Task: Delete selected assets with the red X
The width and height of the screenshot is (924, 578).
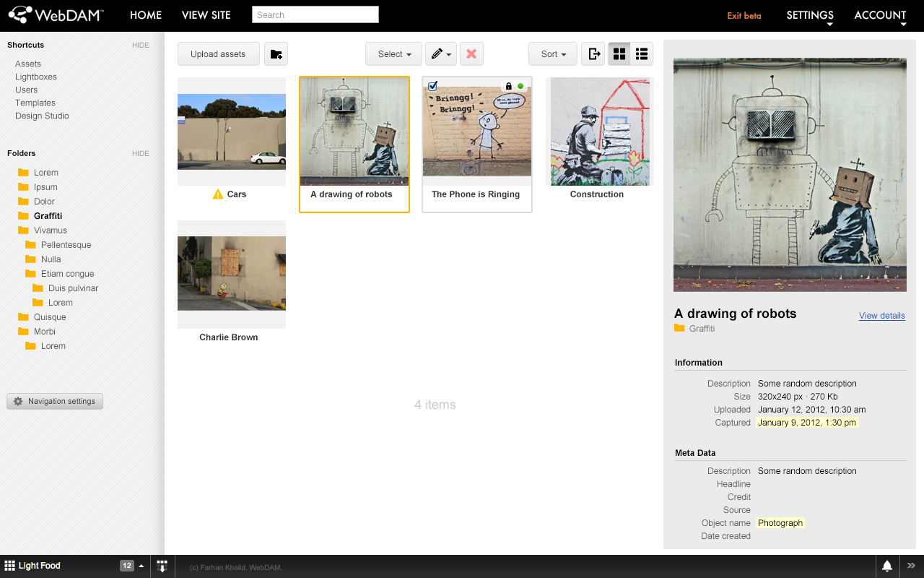Action: point(471,54)
